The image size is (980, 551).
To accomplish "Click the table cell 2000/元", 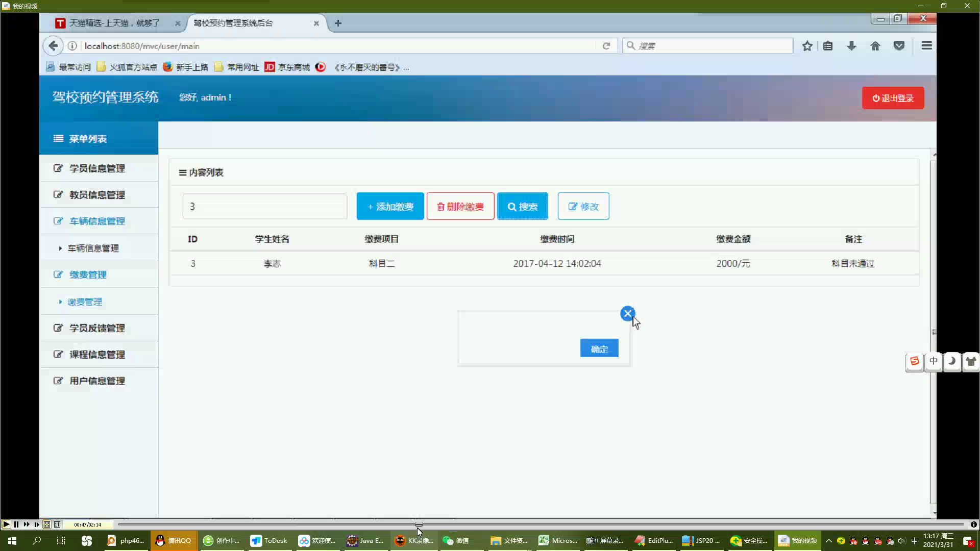I will (733, 264).
